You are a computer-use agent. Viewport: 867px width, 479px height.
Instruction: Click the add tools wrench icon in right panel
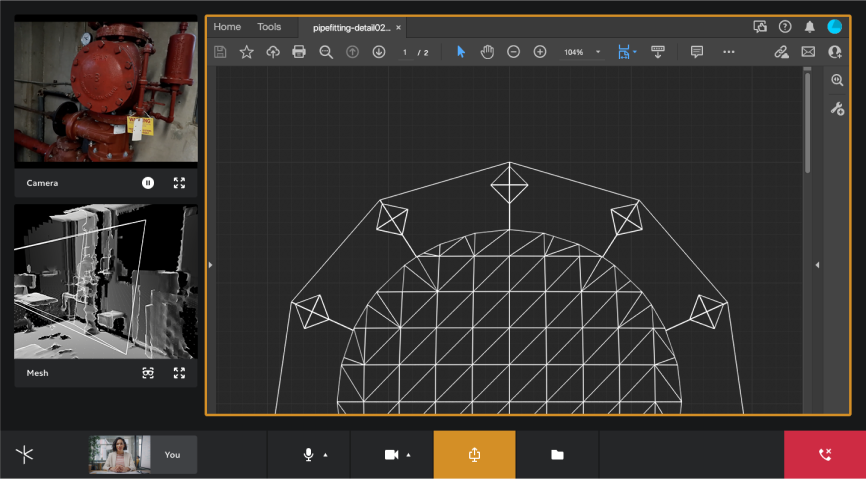(837, 108)
